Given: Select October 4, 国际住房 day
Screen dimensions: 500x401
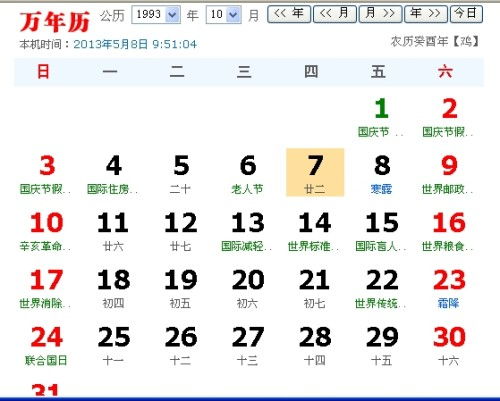Looking at the screenshot, I should click(x=113, y=174).
